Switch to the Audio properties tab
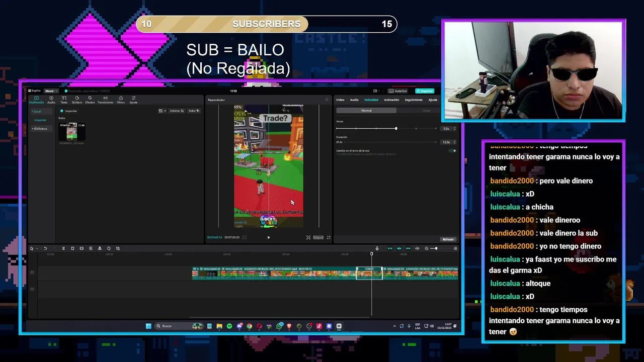644x362 pixels. 354,100
